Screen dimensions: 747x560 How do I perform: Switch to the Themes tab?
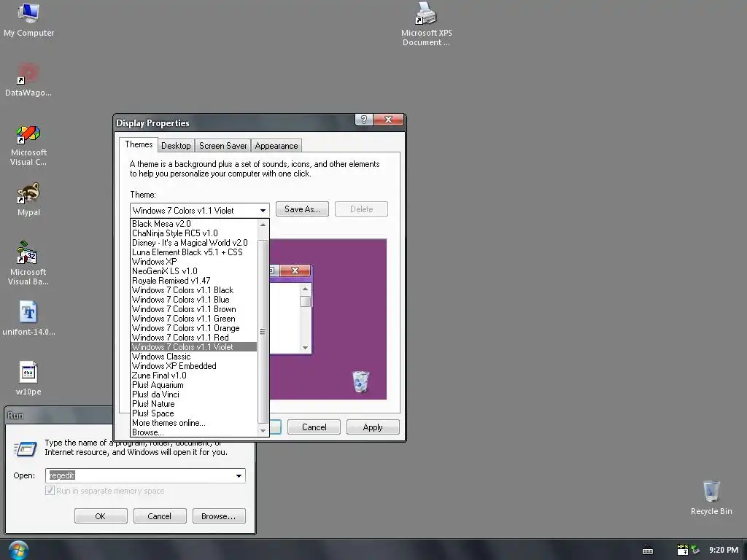[139, 145]
